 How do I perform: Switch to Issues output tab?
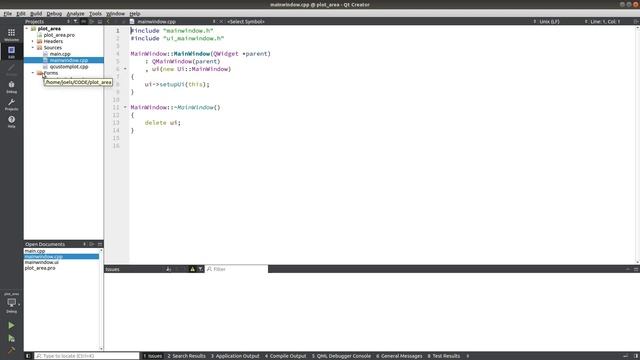[153, 356]
